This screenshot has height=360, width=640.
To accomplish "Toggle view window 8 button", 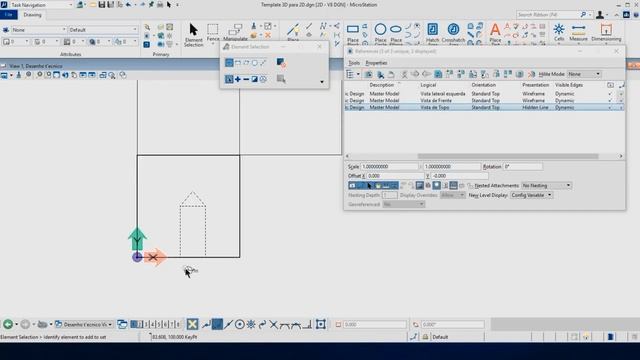I will pyautogui.click(x=178, y=324).
